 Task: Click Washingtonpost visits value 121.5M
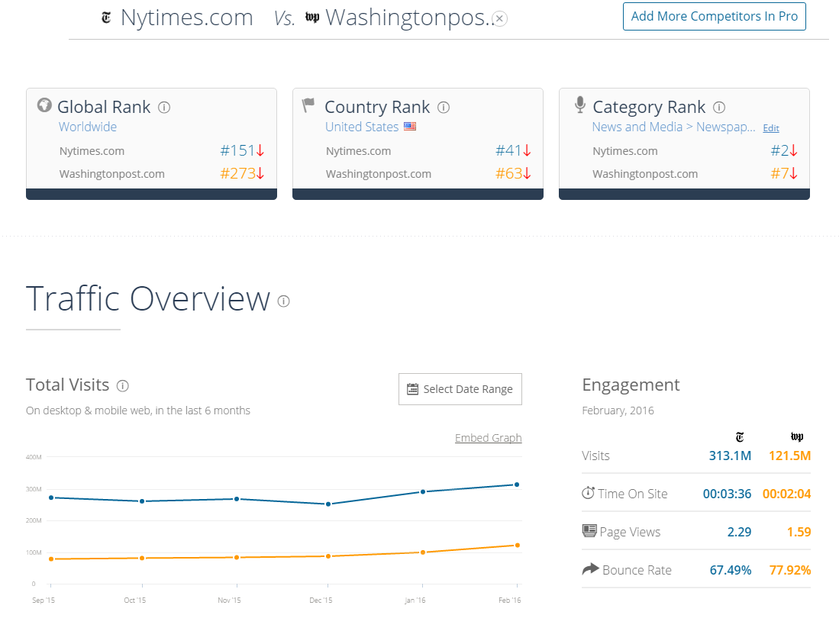tap(790, 456)
